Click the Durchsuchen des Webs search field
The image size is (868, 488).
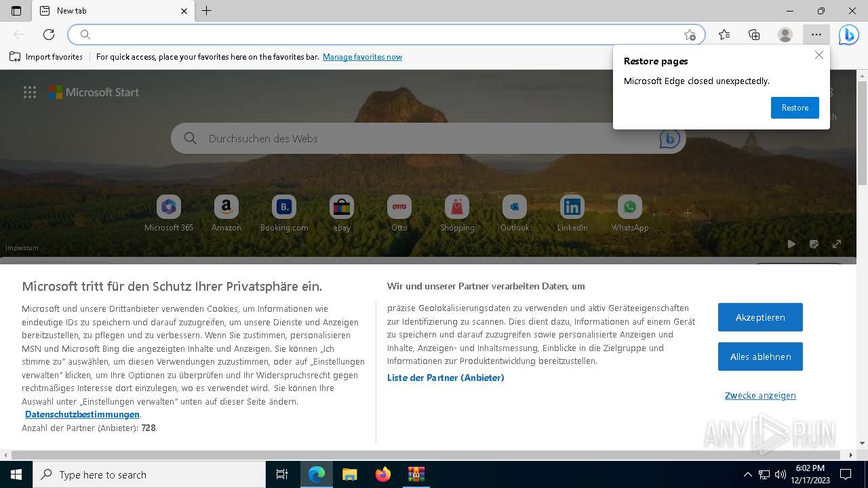point(429,138)
